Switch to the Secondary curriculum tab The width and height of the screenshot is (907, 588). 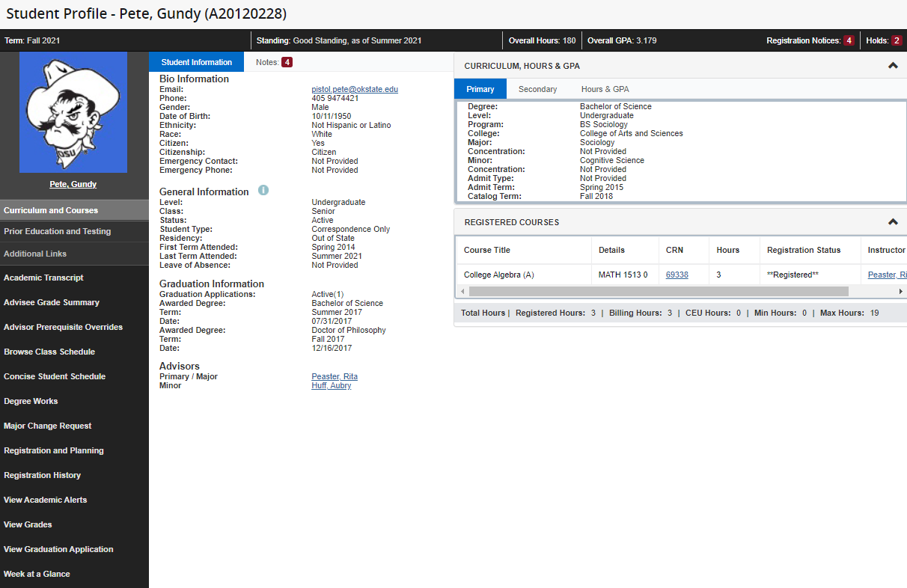(x=537, y=88)
